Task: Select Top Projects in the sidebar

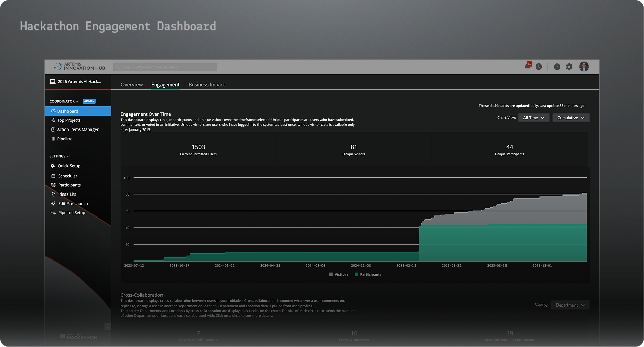Action: (x=69, y=120)
